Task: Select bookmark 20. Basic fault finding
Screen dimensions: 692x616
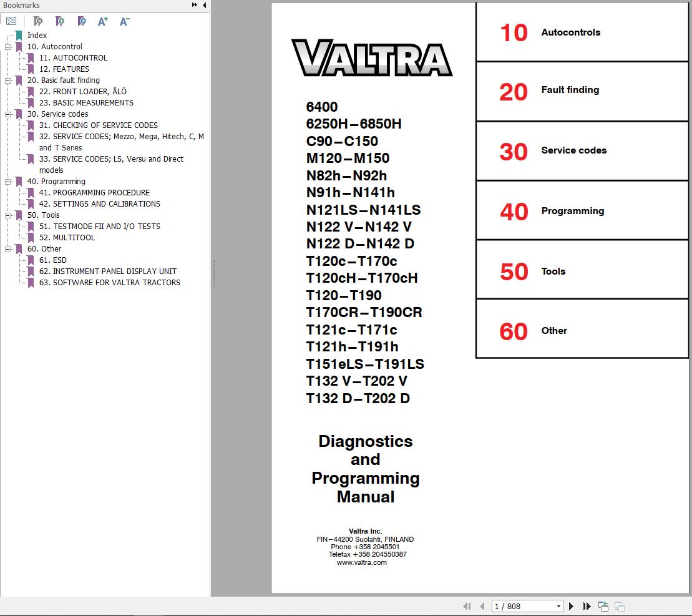Action: click(64, 81)
